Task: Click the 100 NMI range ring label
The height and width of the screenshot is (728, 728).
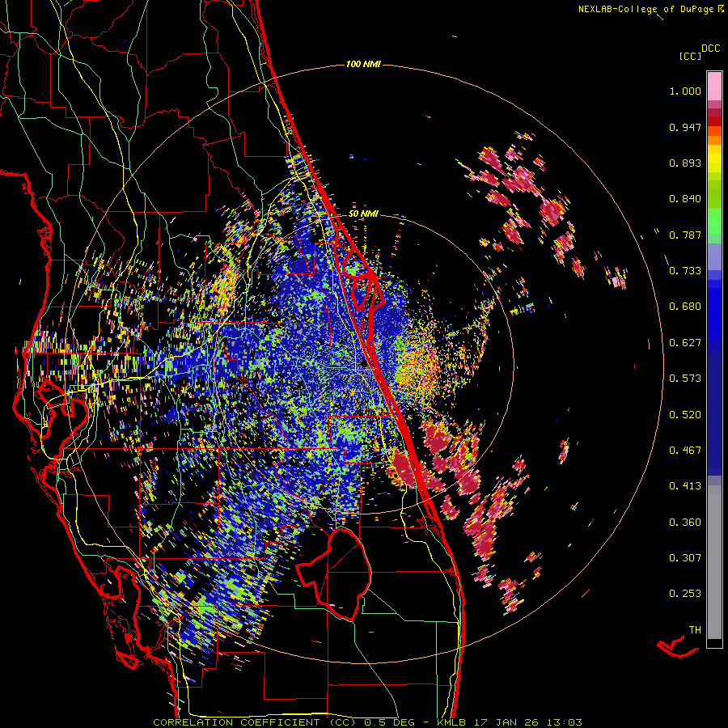Action: pos(363,64)
